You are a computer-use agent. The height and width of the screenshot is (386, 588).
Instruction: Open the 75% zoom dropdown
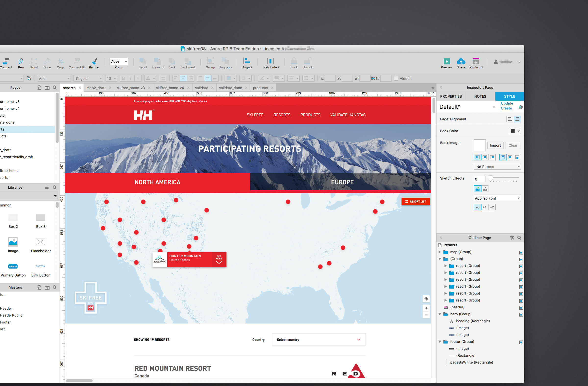[x=126, y=61]
